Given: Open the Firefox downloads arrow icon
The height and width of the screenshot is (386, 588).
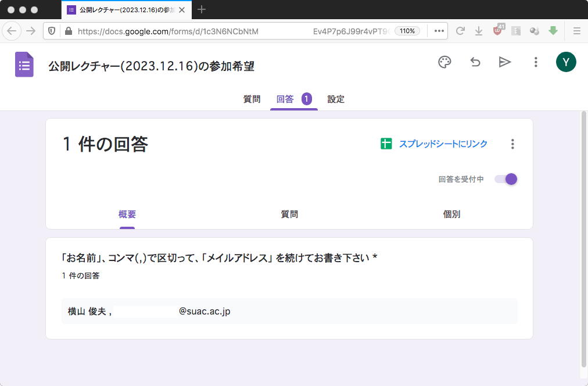Looking at the screenshot, I should 479,31.
